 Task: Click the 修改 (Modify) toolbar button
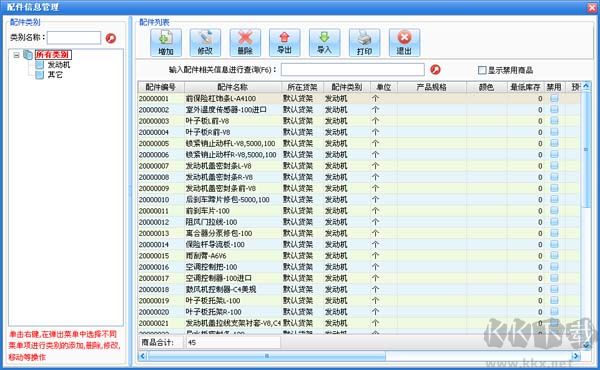pos(205,42)
